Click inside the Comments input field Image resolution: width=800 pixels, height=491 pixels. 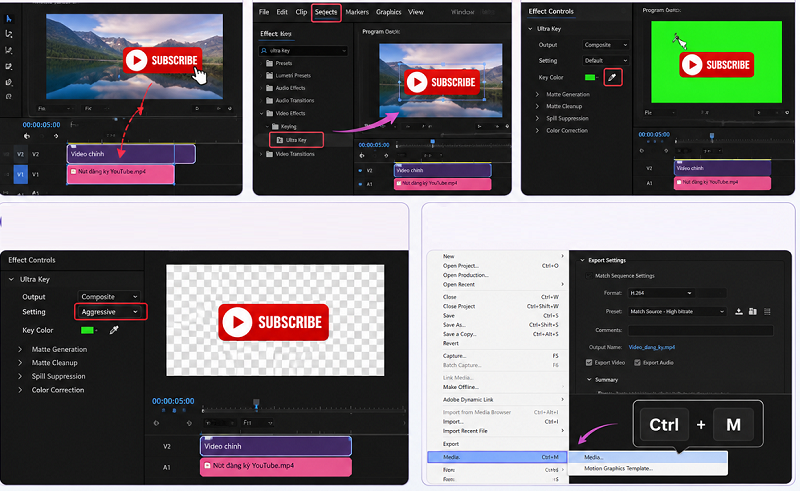coord(701,331)
